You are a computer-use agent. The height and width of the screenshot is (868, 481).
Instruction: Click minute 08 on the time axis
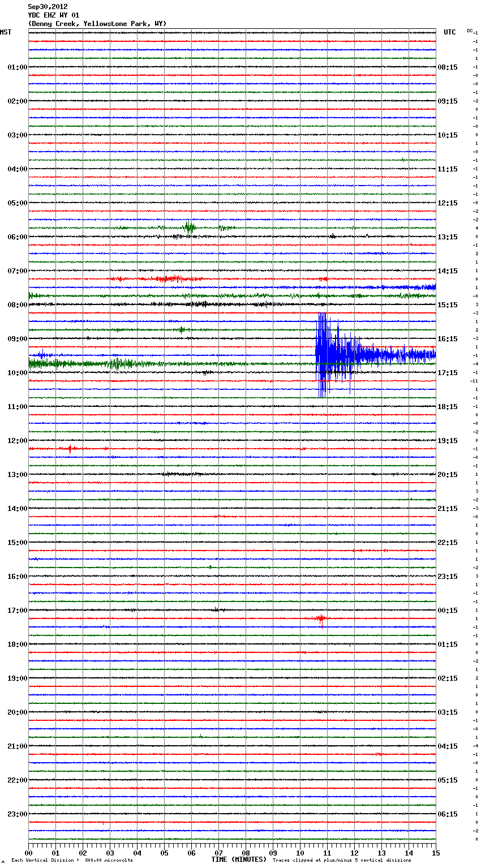pos(246,853)
